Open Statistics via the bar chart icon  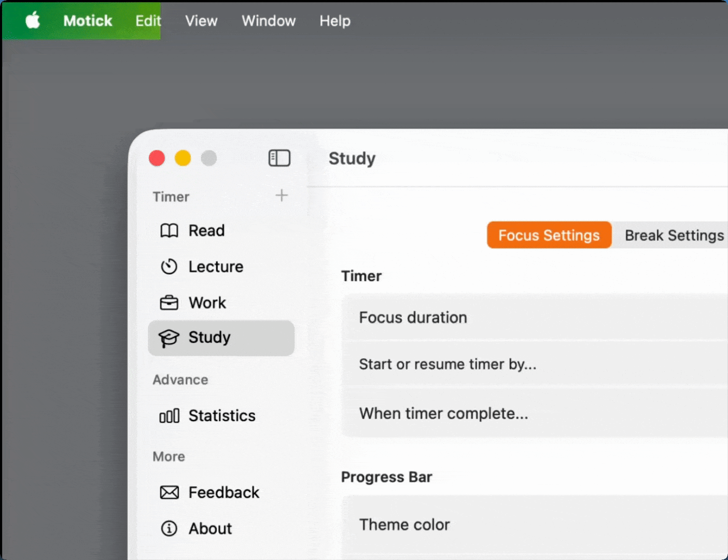click(x=169, y=415)
